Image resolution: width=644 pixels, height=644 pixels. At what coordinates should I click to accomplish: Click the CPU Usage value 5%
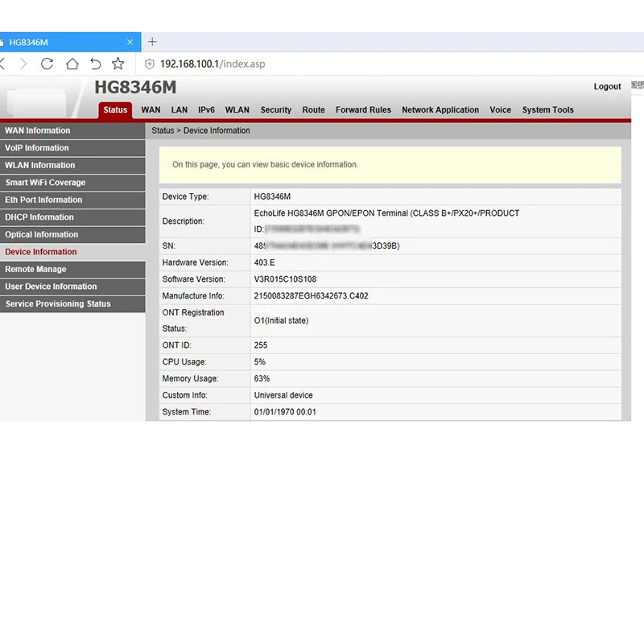point(259,361)
